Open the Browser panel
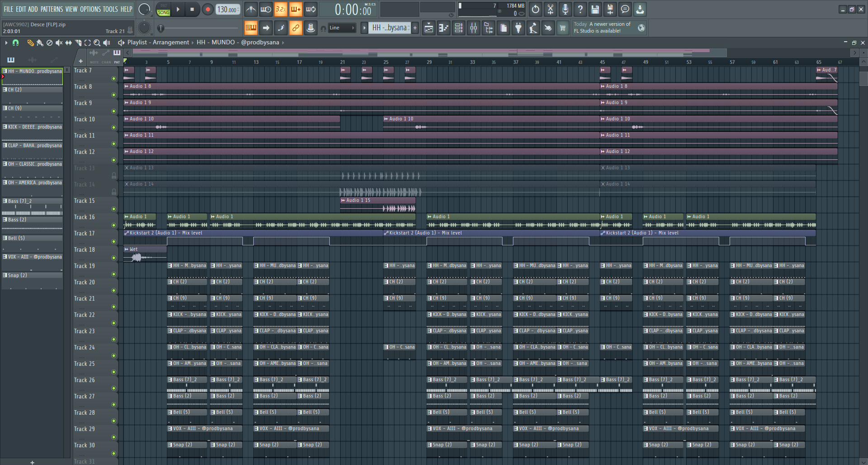The width and height of the screenshot is (868, 465). click(x=489, y=28)
